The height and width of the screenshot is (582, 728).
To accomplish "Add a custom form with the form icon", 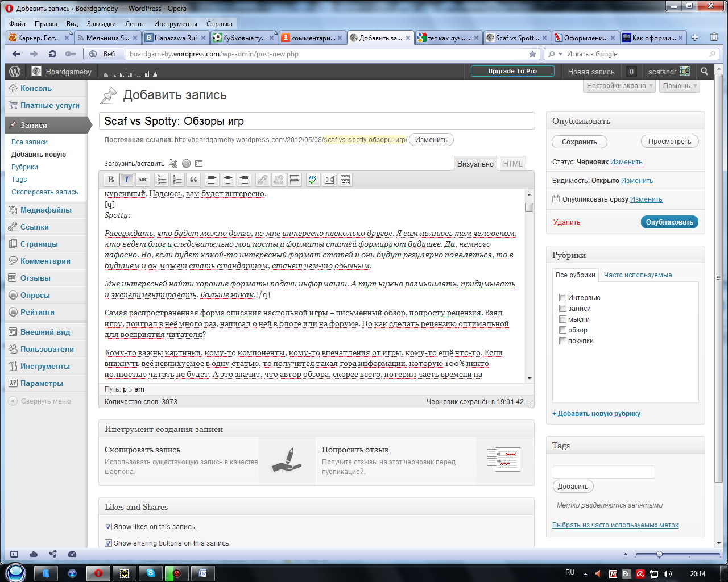I will 198,164.
